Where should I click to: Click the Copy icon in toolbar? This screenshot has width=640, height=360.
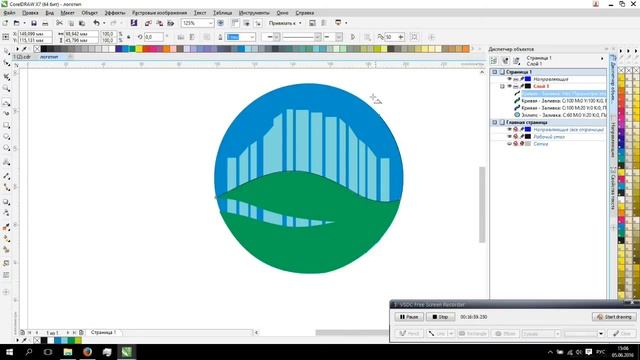coord(71,23)
